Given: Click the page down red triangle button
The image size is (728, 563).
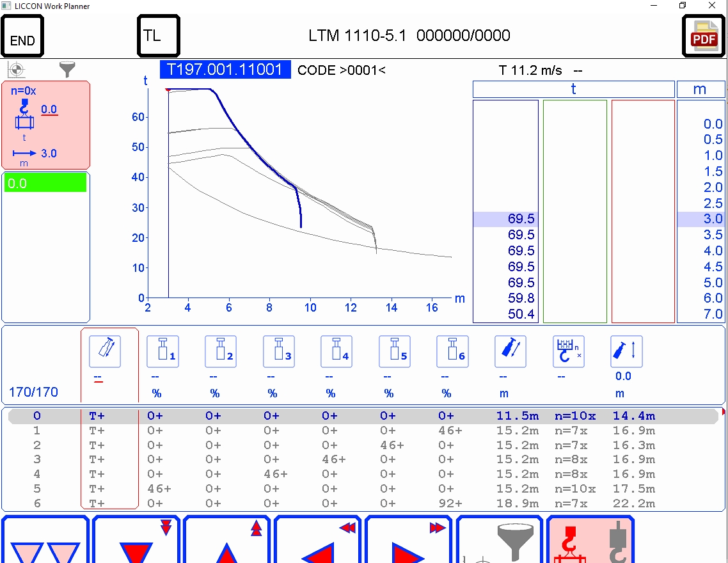Looking at the screenshot, I should coord(136,539).
